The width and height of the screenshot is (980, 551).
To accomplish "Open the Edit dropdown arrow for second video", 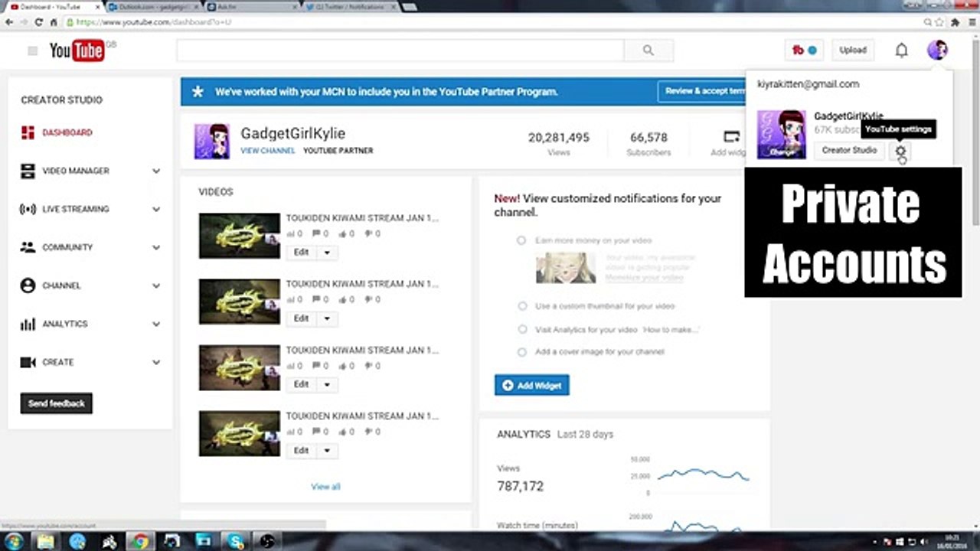I will tap(327, 318).
